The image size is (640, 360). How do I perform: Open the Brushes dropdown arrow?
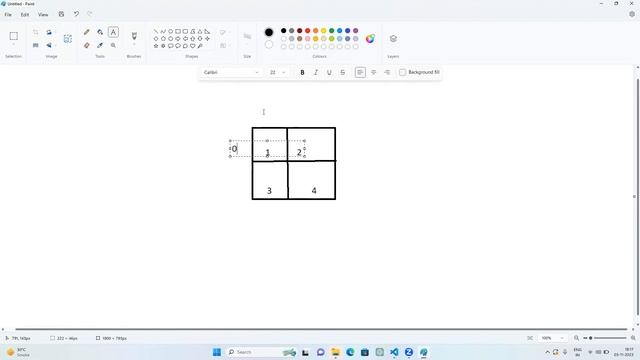click(134, 45)
